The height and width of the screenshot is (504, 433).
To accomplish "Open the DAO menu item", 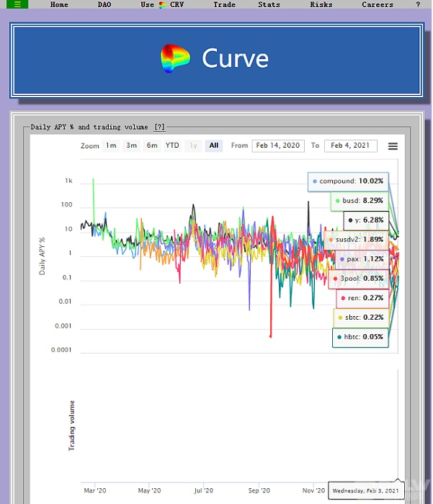I will pyautogui.click(x=104, y=4).
